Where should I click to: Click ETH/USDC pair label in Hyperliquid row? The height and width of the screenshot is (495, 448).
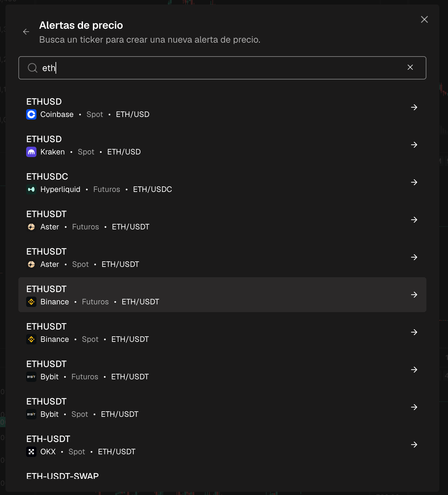152,189
